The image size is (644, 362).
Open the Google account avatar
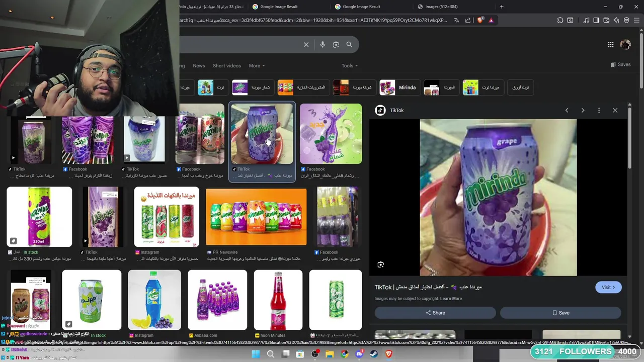click(x=625, y=45)
